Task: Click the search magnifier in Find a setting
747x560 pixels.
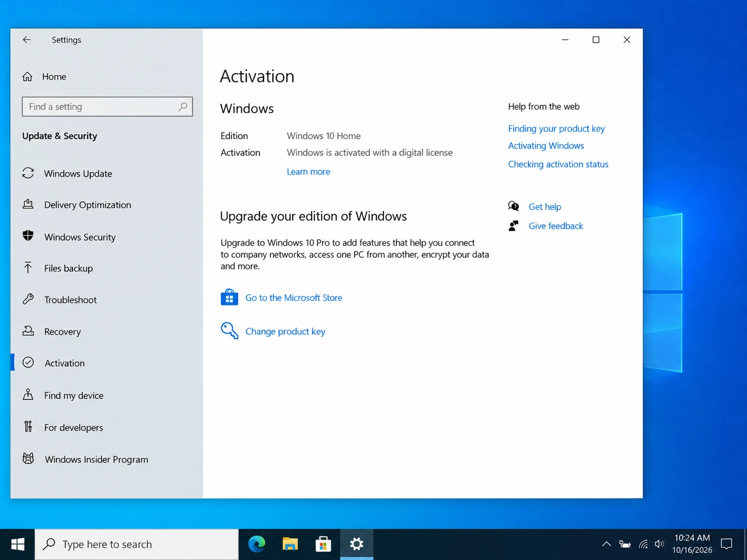Action: 183,107
